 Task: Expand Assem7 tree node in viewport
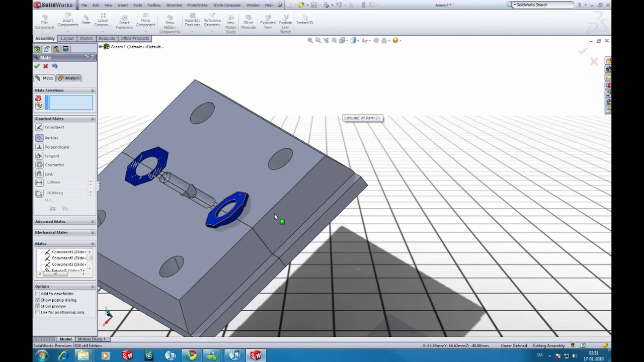[101, 47]
